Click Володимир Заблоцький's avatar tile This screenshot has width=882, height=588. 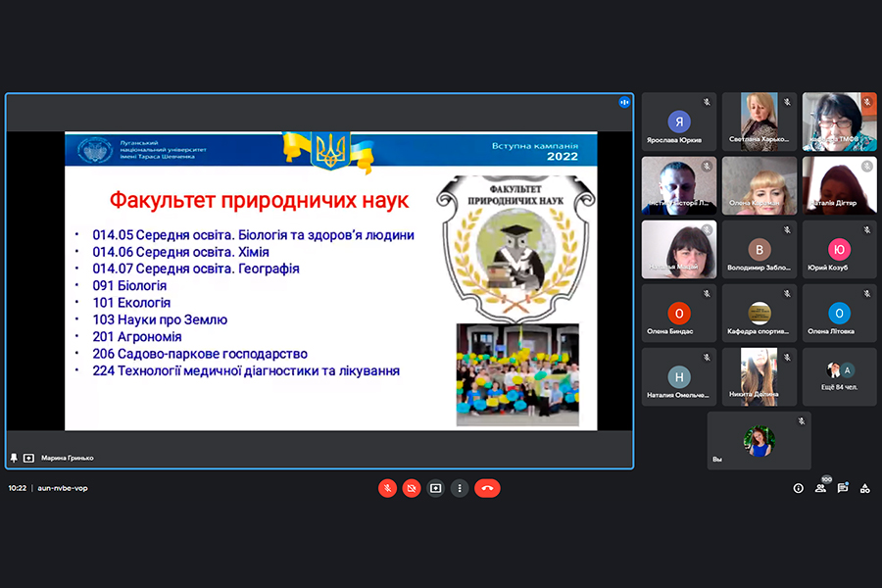(759, 250)
